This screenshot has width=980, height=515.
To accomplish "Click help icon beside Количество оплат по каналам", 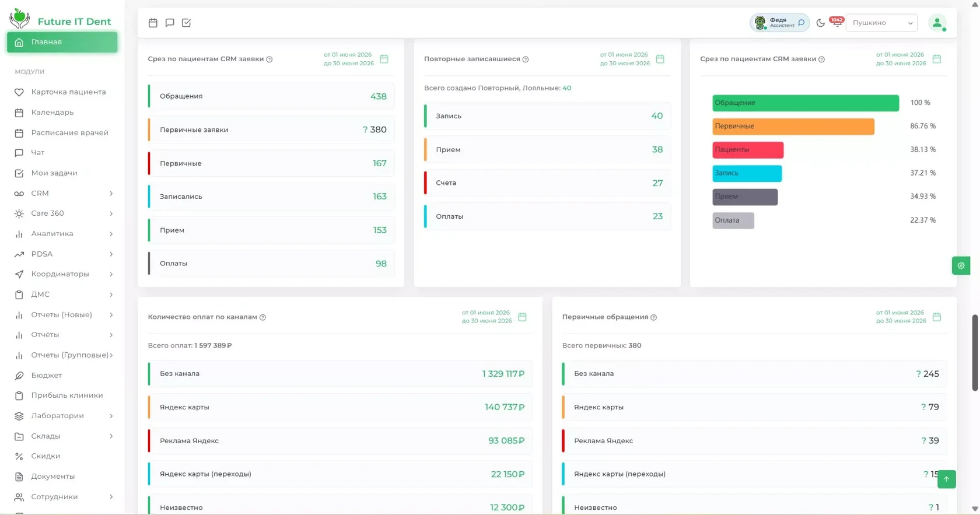I will click(x=262, y=317).
